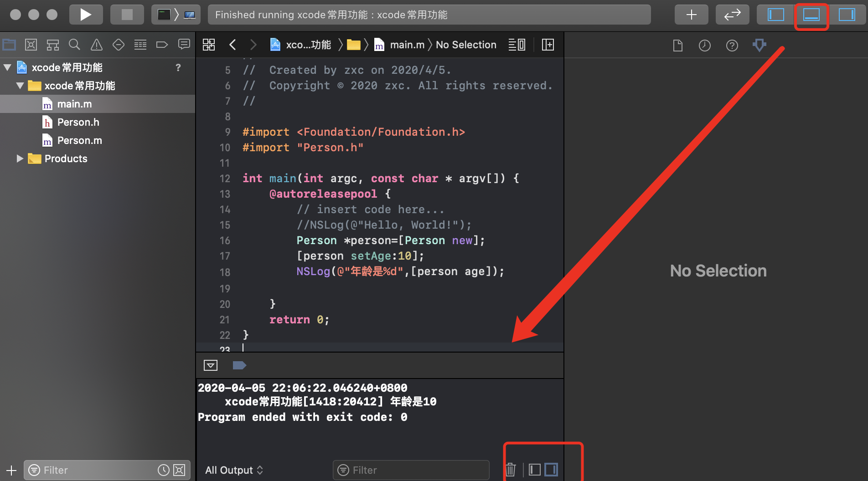Add an editor on the right

tap(548, 45)
